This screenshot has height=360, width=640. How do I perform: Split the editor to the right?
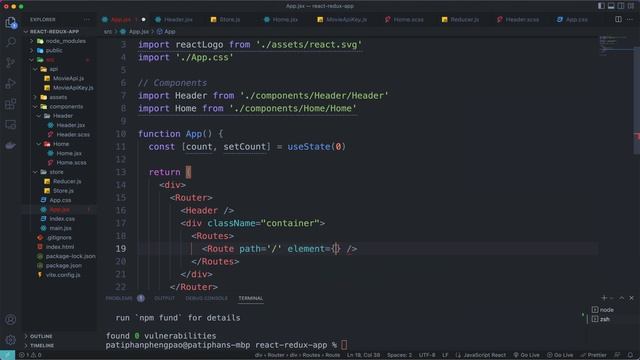click(618, 19)
